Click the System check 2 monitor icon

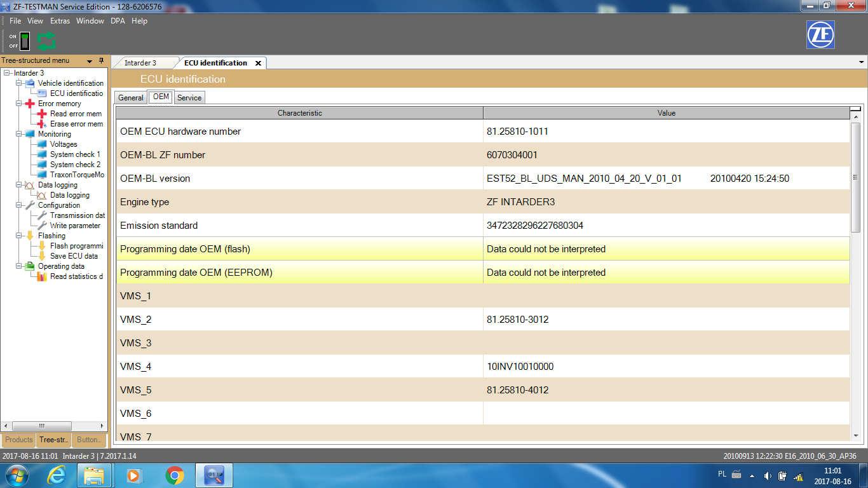click(42, 165)
